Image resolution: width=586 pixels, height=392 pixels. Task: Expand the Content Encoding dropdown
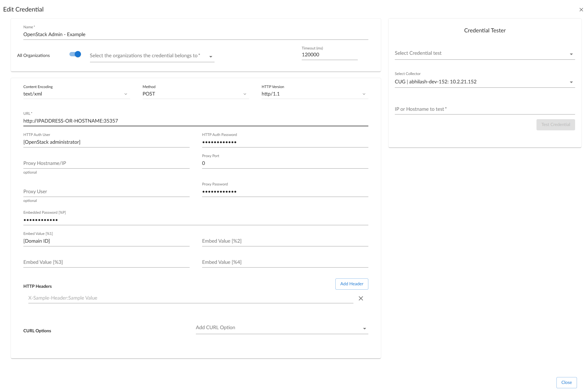pos(76,94)
